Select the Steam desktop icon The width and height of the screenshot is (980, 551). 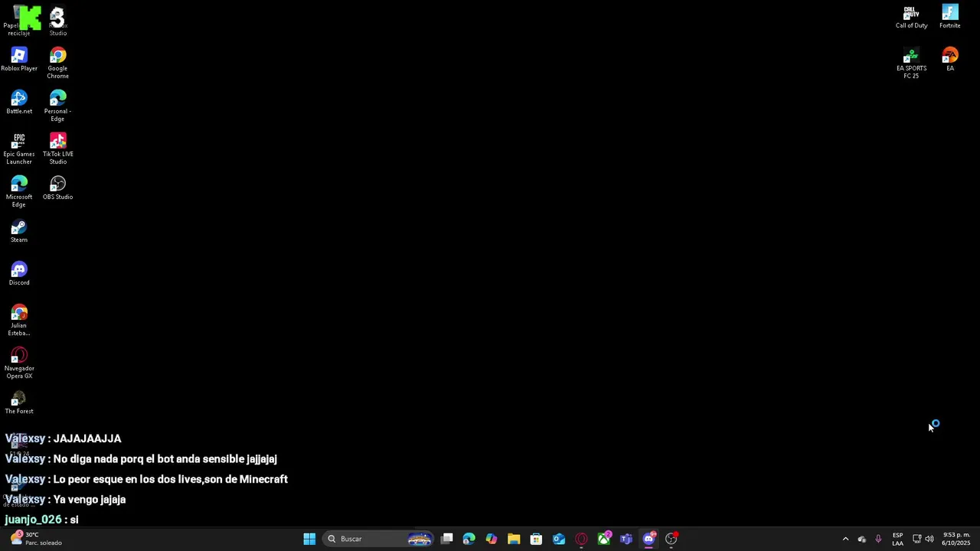19,231
